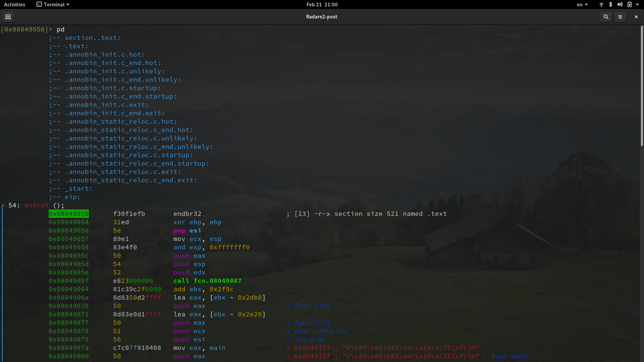The height and width of the screenshot is (362, 644).
Task: Open terminal search with magnifier icon
Action: click(x=606, y=17)
